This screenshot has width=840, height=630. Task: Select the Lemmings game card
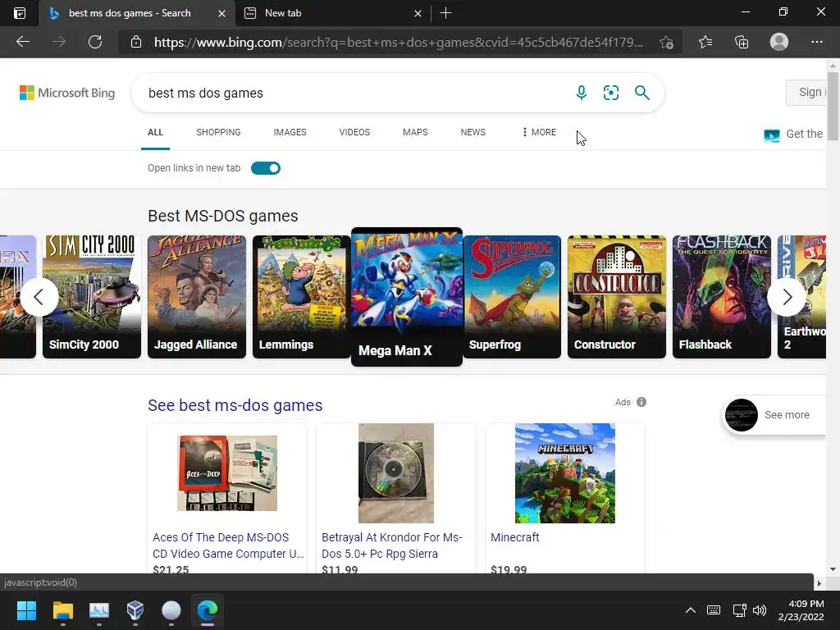pyautogui.click(x=302, y=297)
